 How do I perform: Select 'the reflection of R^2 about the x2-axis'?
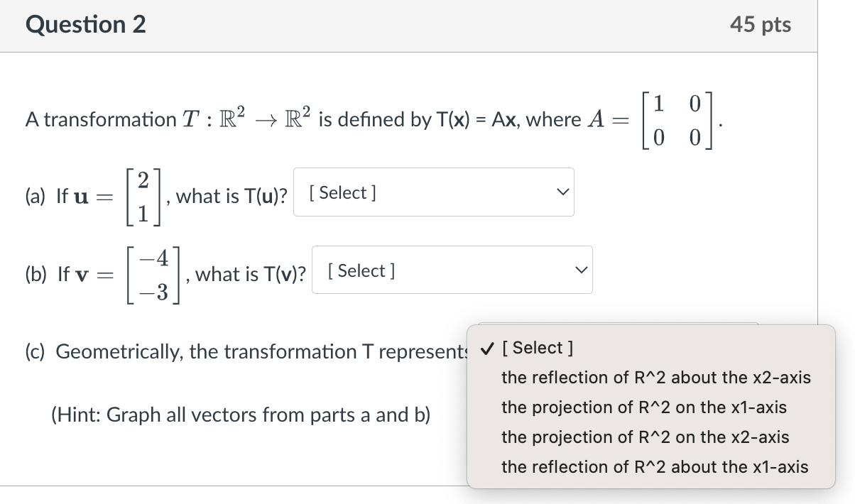coord(656,378)
